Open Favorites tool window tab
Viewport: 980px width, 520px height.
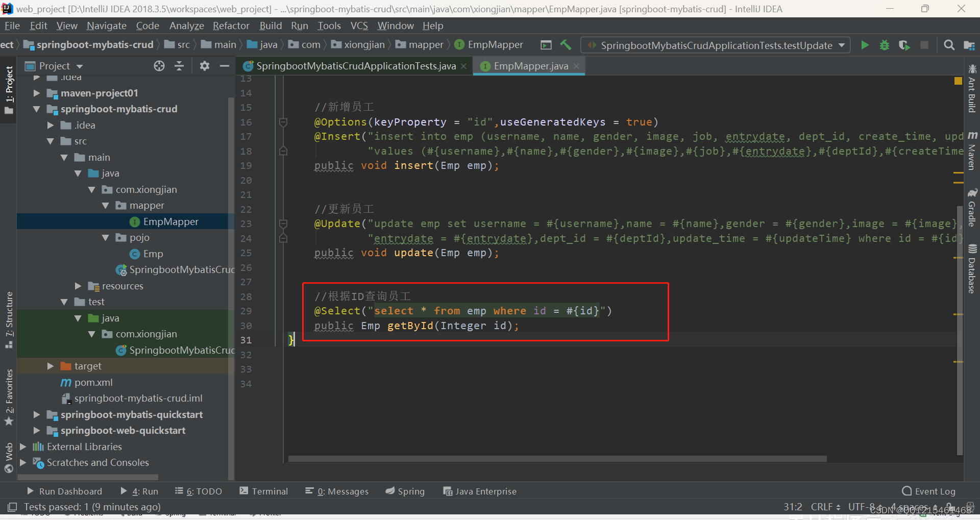point(9,397)
